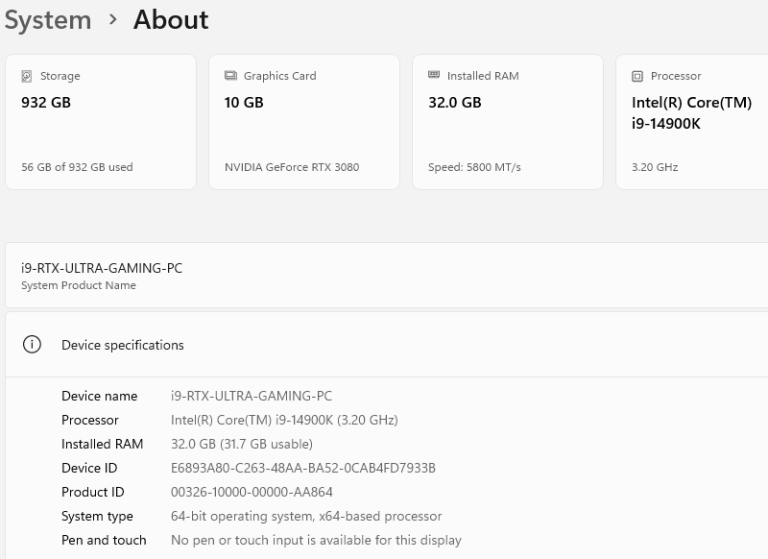Select the System Product Name banner
The width and height of the screenshot is (768, 559).
pyautogui.click(x=384, y=275)
